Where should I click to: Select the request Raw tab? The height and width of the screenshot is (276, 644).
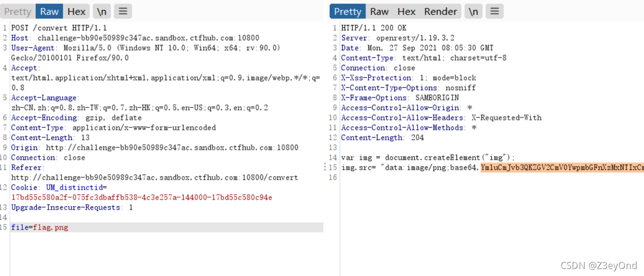click(x=49, y=11)
